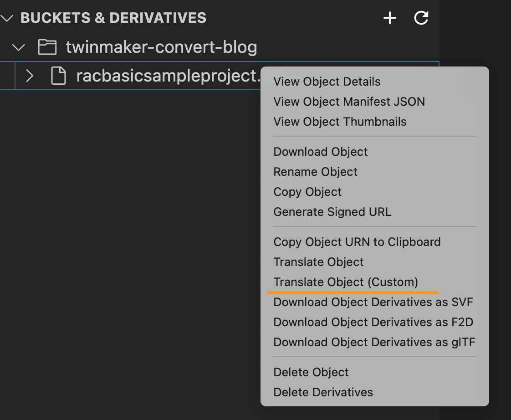Refresh the Buckets & Derivatives view
Image resolution: width=511 pixels, height=420 pixels.
[x=420, y=18]
